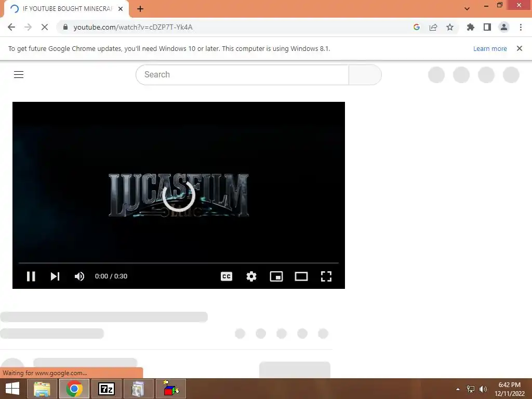Select the youtube.com address bar URL

tap(133, 27)
